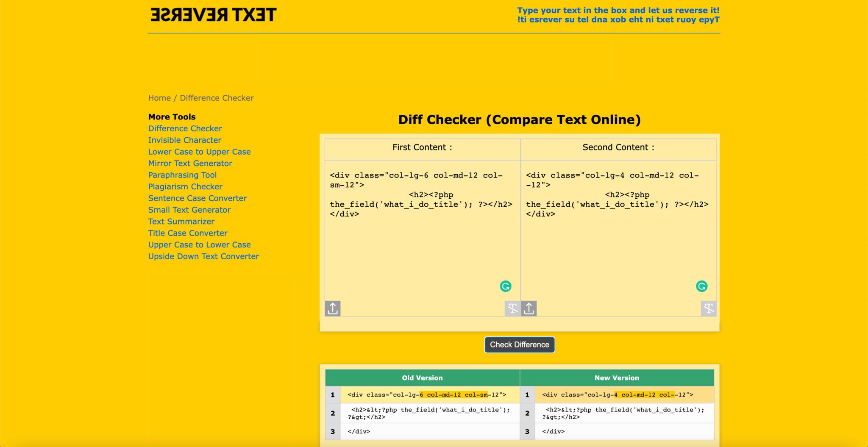Click the Check Difference button
This screenshot has height=447, width=868.
520,344
